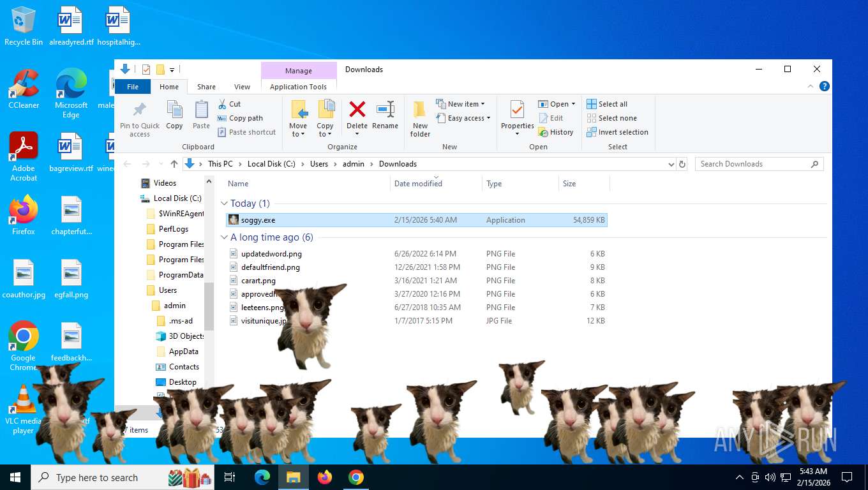Sort by Date modified column
Viewport: 868px width, 490px height.
(x=436, y=184)
